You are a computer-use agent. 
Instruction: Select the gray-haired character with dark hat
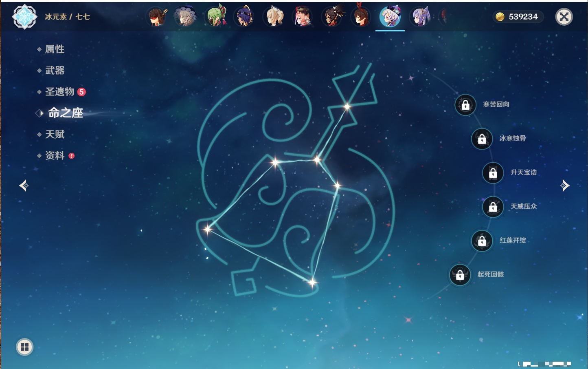(x=185, y=17)
